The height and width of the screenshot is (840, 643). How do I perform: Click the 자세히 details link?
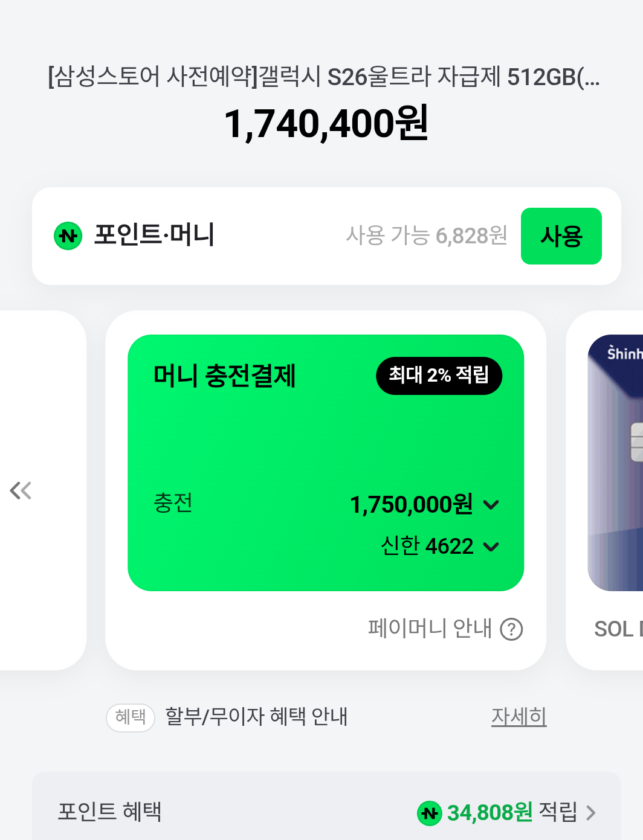coord(519,717)
